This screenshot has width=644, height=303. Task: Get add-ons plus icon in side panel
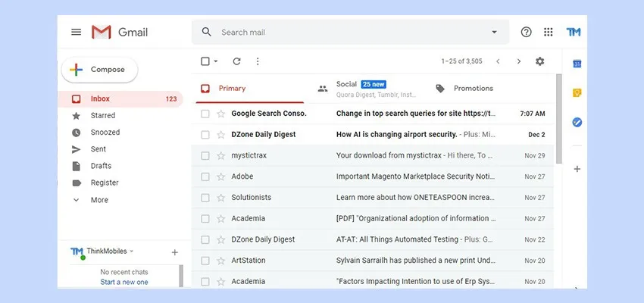click(577, 169)
